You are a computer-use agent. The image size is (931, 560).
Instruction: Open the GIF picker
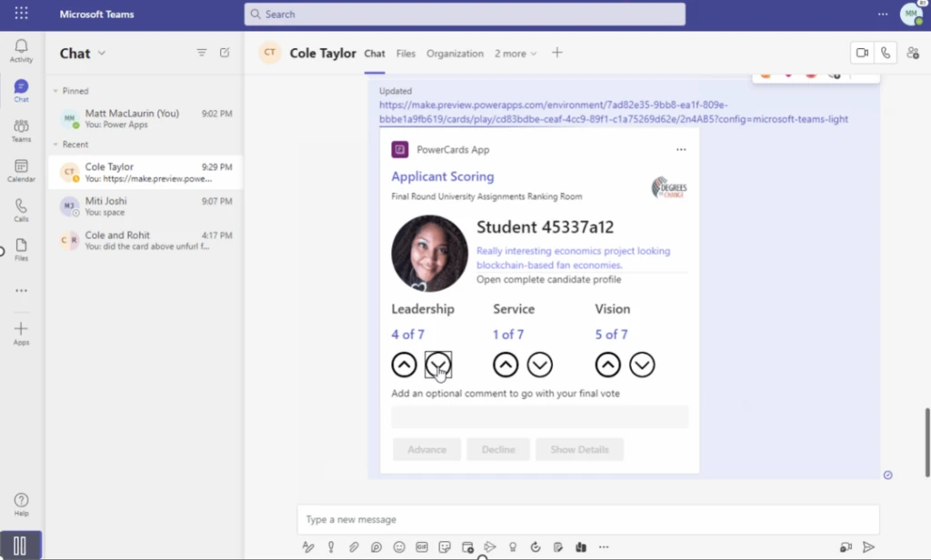(x=422, y=546)
